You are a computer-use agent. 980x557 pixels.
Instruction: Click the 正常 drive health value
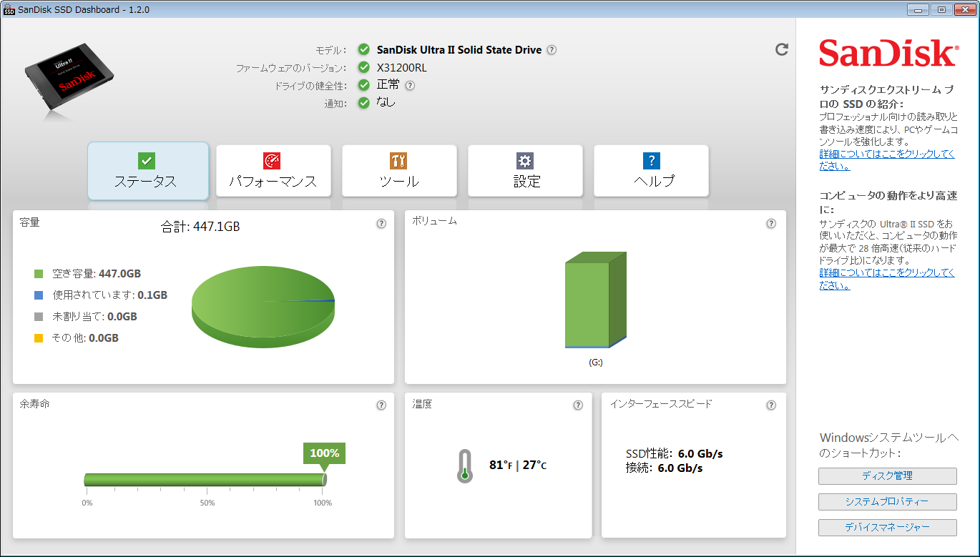tap(388, 85)
